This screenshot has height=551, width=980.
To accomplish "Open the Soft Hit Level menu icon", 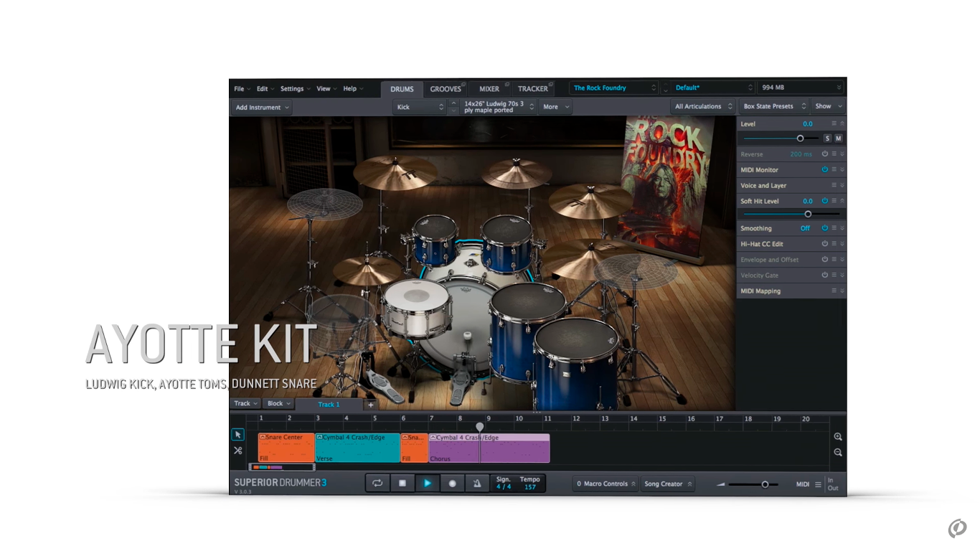I will click(834, 201).
